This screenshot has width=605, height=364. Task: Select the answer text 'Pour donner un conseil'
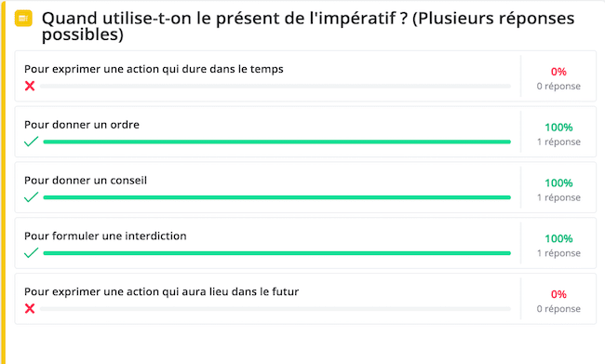coord(86,181)
